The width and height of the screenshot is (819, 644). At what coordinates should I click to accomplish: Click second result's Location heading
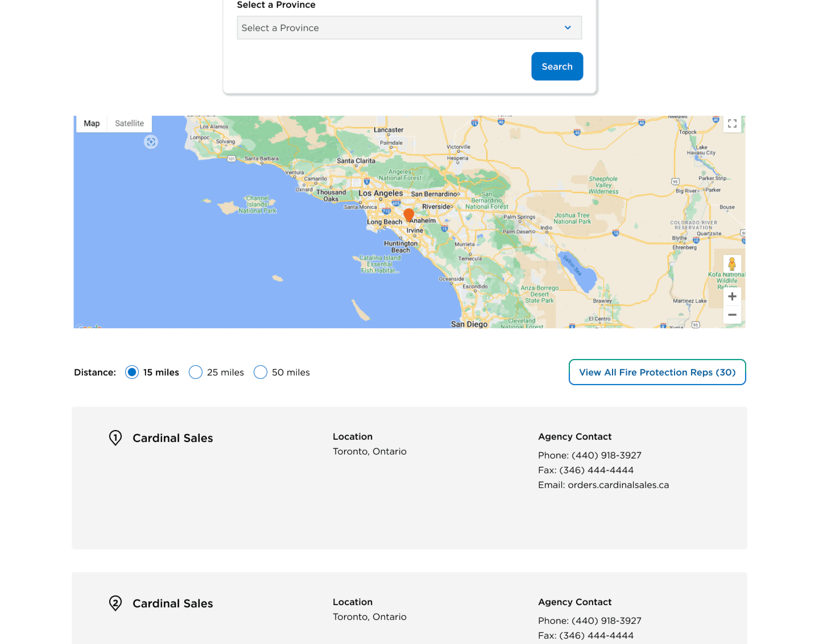point(352,602)
